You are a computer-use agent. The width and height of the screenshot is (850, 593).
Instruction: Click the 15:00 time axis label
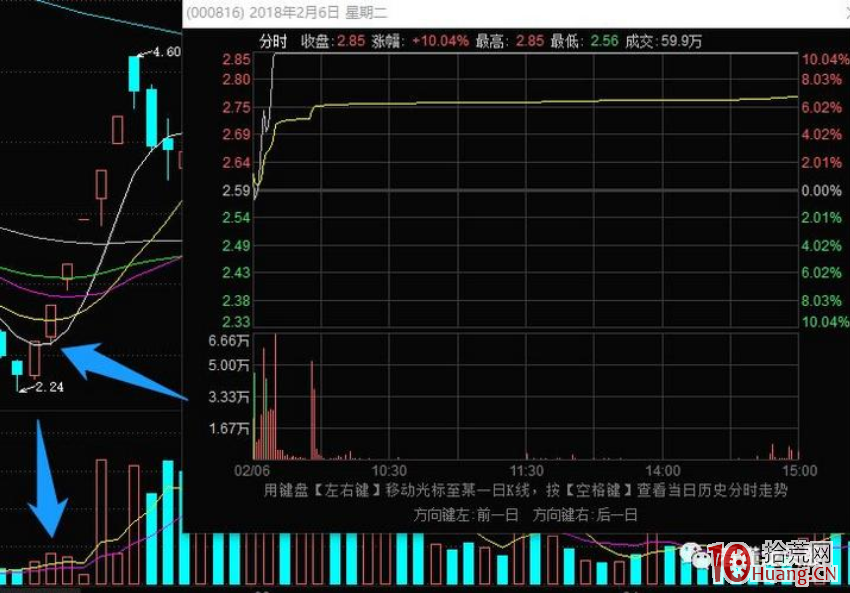click(x=800, y=470)
